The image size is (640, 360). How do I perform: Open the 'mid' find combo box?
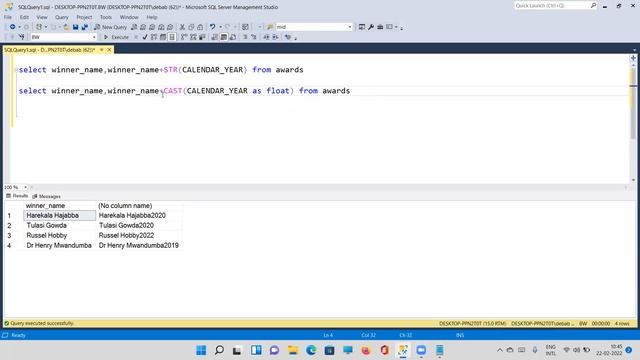pos(314,27)
